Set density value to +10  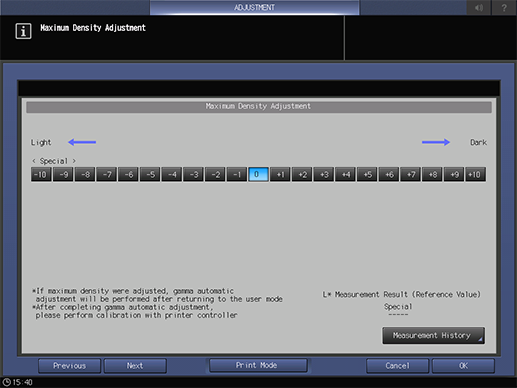point(476,174)
